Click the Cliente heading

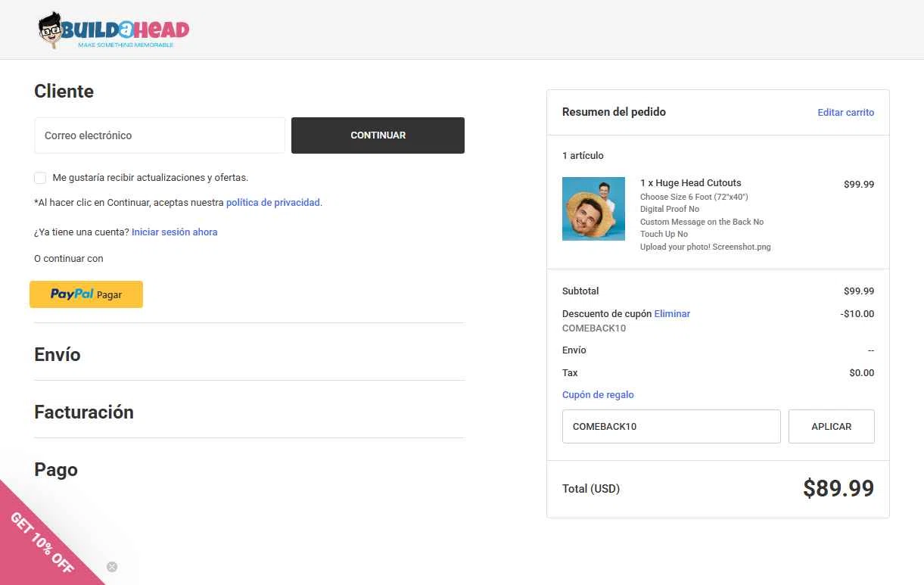64,92
